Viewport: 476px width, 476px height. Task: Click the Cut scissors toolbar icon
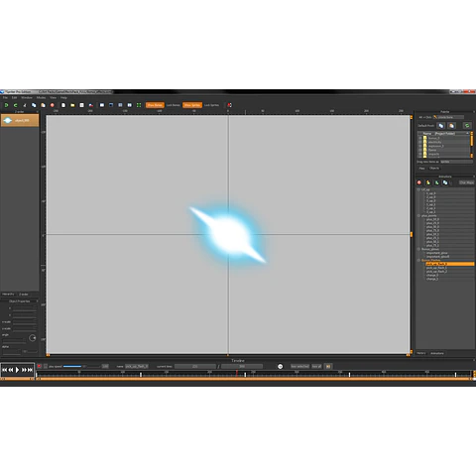coord(25,105)
